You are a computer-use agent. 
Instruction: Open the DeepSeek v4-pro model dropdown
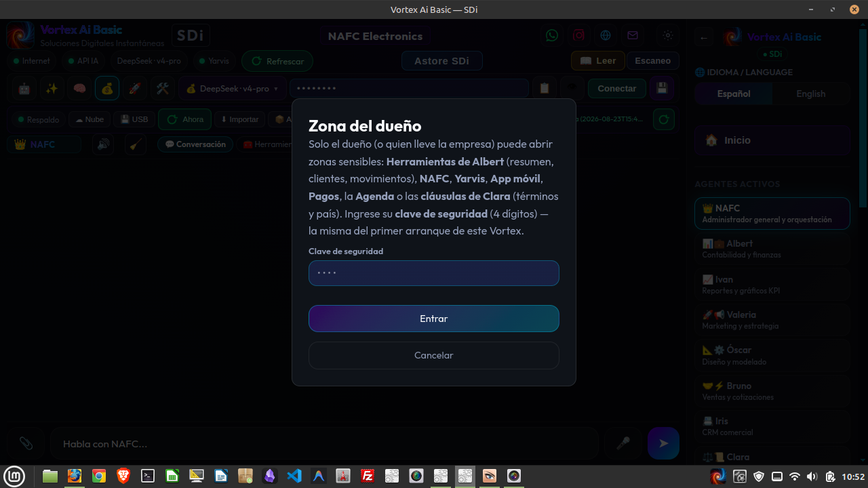tap(232, 89)
